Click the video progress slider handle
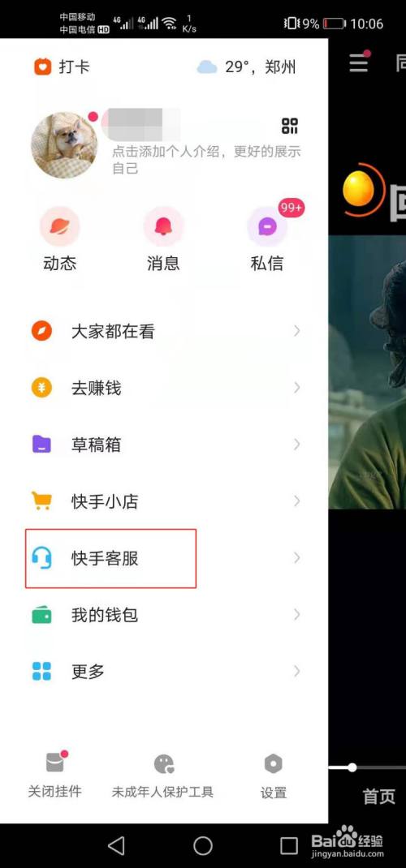The width and height of the screenshot is (406, 868). pyautogui.click(x=352, y=767)
